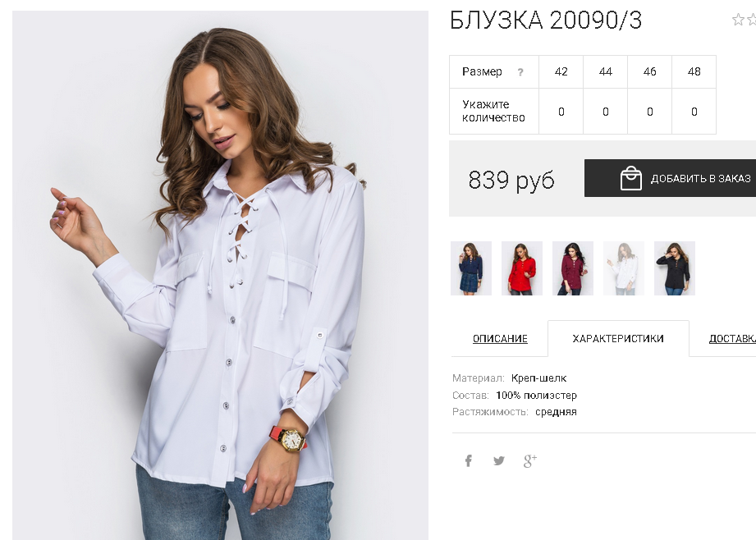Viewport: 756px width, 540px height.
Task: Click the shopping bag icon
Action: point(630,178)
